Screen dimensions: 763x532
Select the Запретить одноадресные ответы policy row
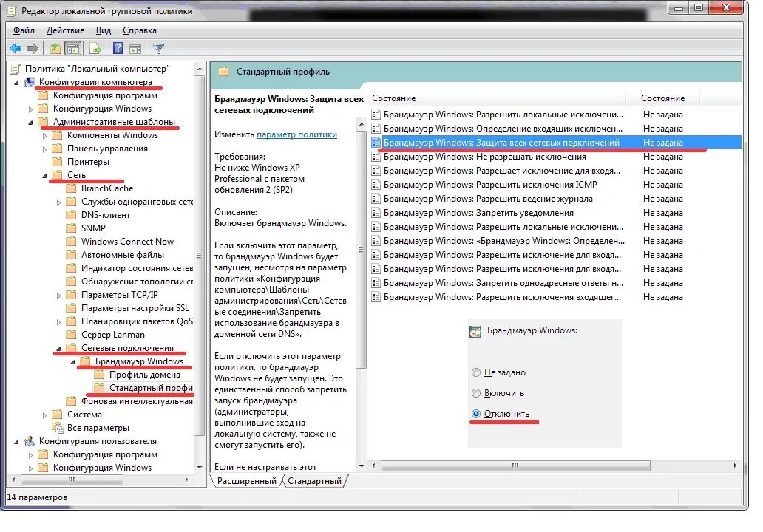pyautogui.click(x=555, y=283)
